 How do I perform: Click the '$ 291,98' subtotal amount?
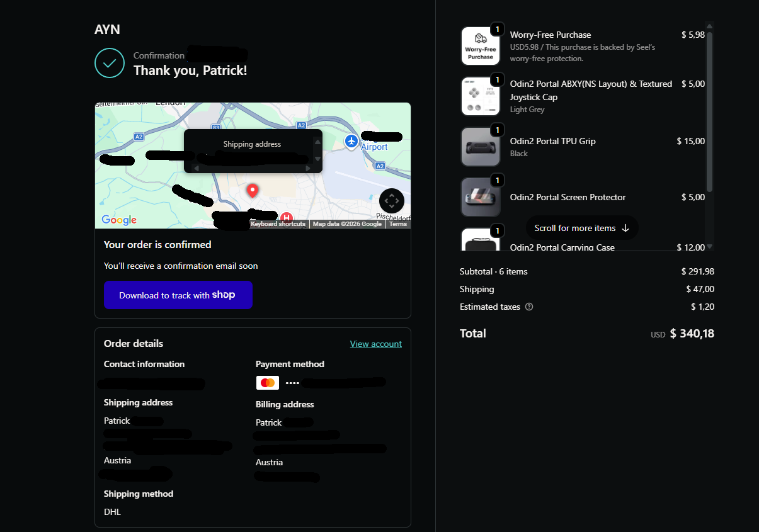(x=698, y=272)
